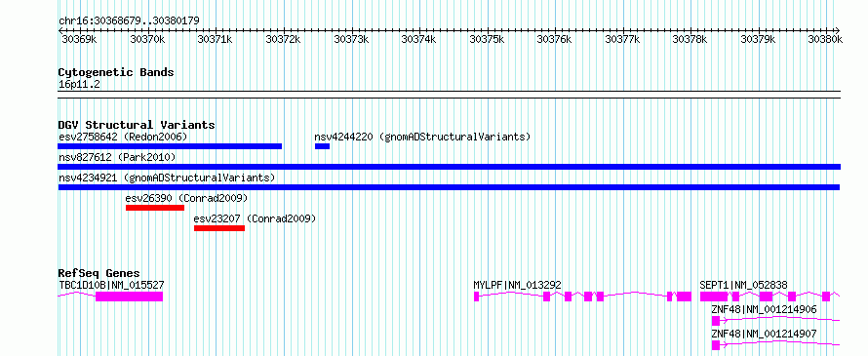The image size is (868, 356).
Task: Click the TBC1D10B|NM_015527 gene label
Action: coord(111,285)
